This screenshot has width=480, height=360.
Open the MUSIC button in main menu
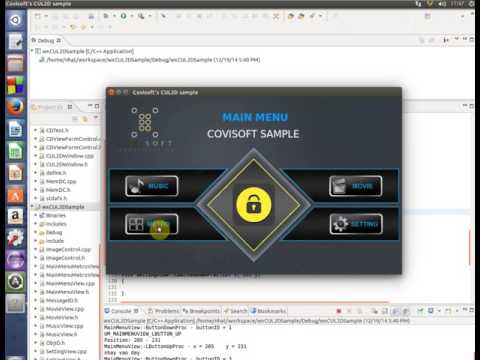152,186
